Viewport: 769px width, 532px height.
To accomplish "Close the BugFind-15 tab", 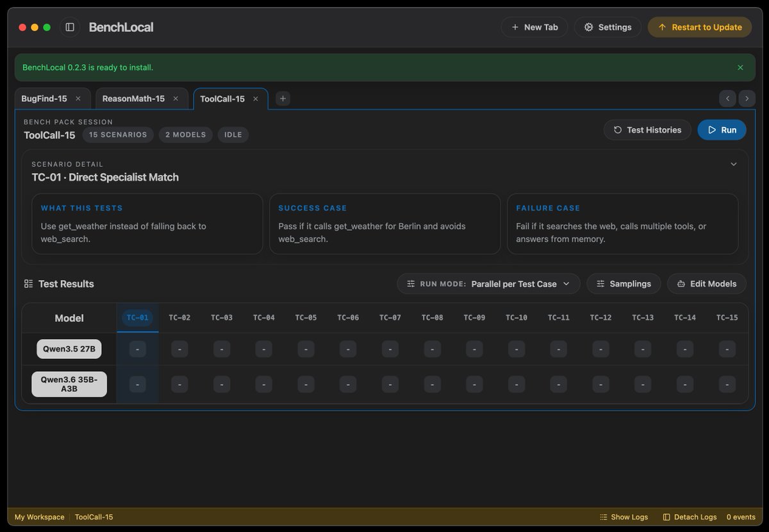I will point(78,99).
